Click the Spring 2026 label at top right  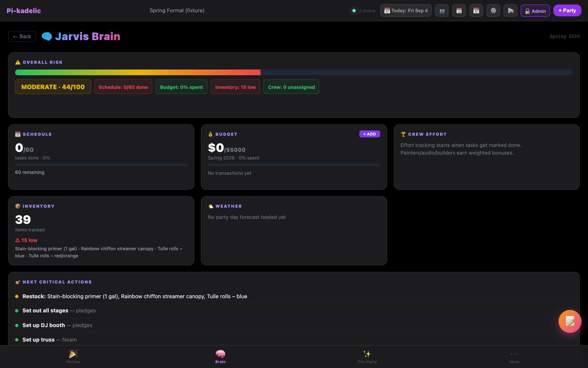[x=564, y=36]
